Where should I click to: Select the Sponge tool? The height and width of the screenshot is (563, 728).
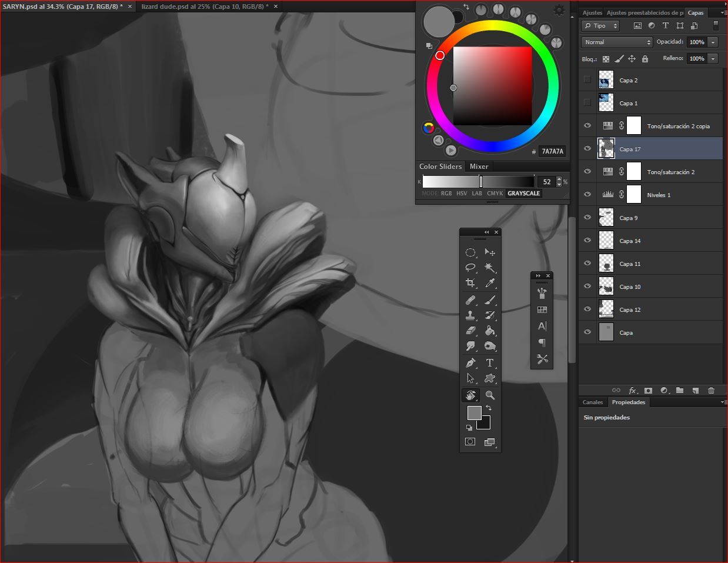click(489, 347)
